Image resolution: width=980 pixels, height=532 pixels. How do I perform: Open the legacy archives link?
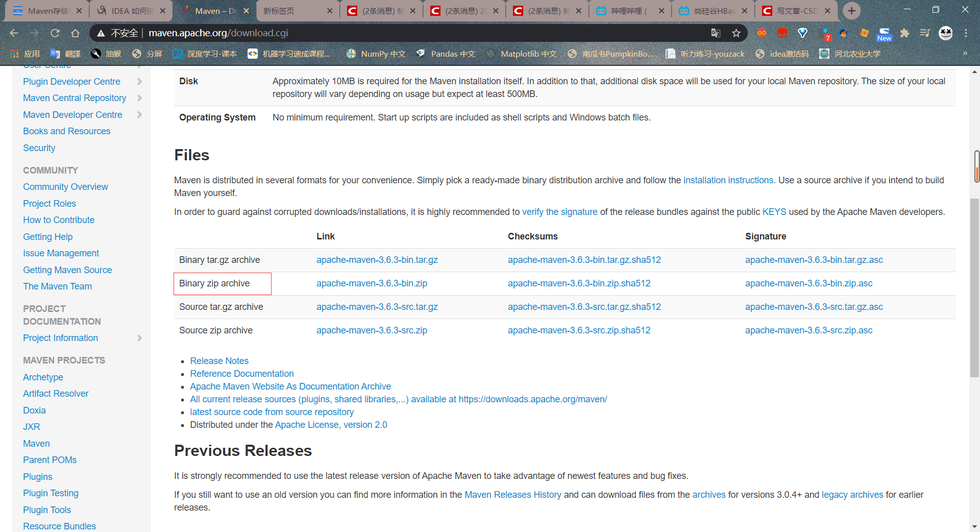pos(852,495)
